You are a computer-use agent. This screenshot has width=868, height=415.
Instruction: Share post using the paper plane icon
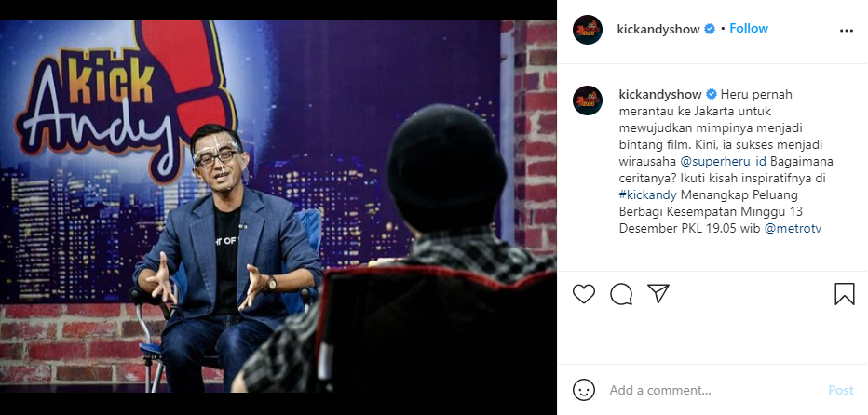(x=658, y=293)
